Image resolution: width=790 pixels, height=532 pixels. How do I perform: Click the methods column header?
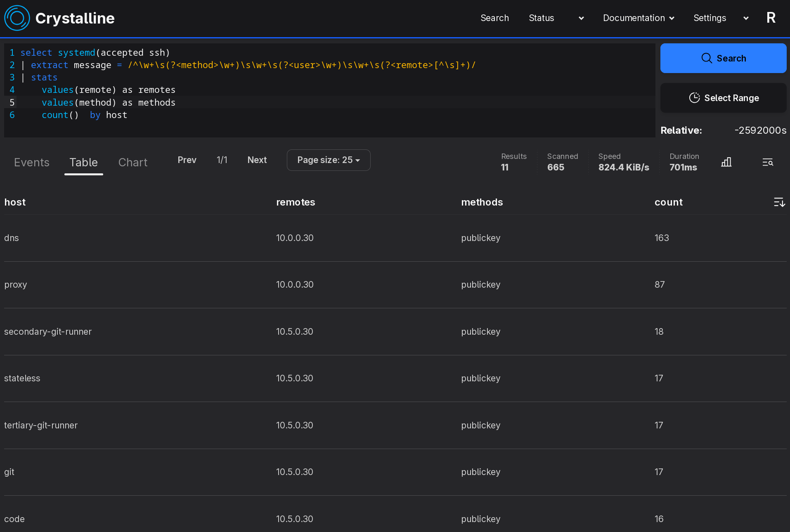(x=482, y=202)
